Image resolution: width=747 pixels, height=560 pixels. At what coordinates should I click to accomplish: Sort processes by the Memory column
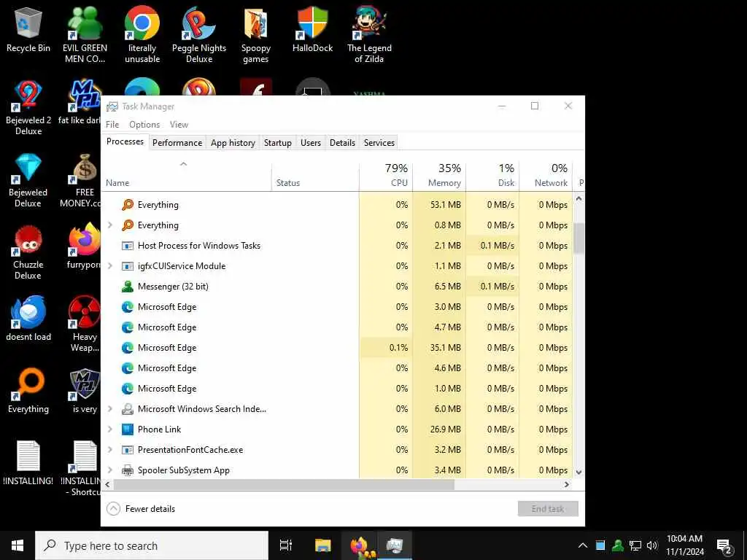(439, 175)
